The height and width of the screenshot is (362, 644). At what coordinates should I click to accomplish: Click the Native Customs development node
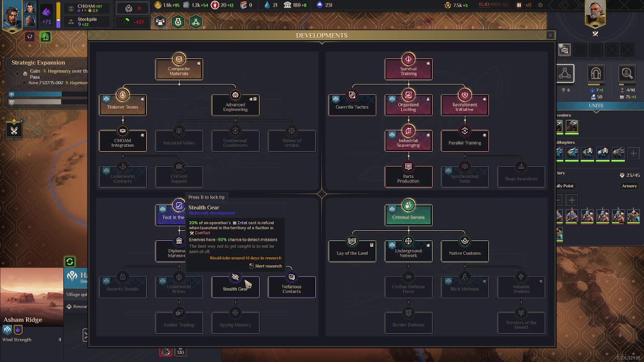tap(465, 251)
